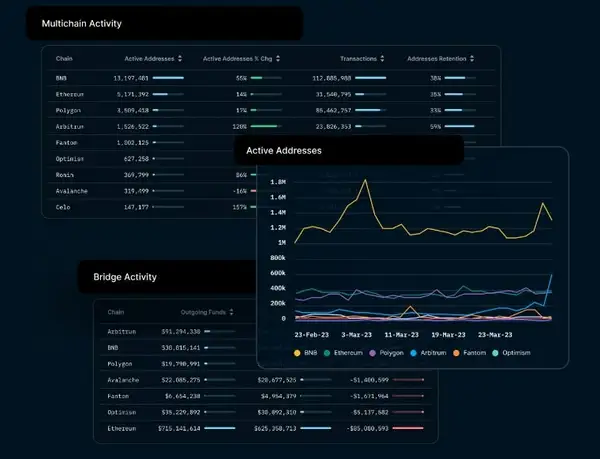The height and width of the screenshot is (459, 600).
Task: Click Ethereum active addresses value 5,171,392
Action: pos(133,94)
